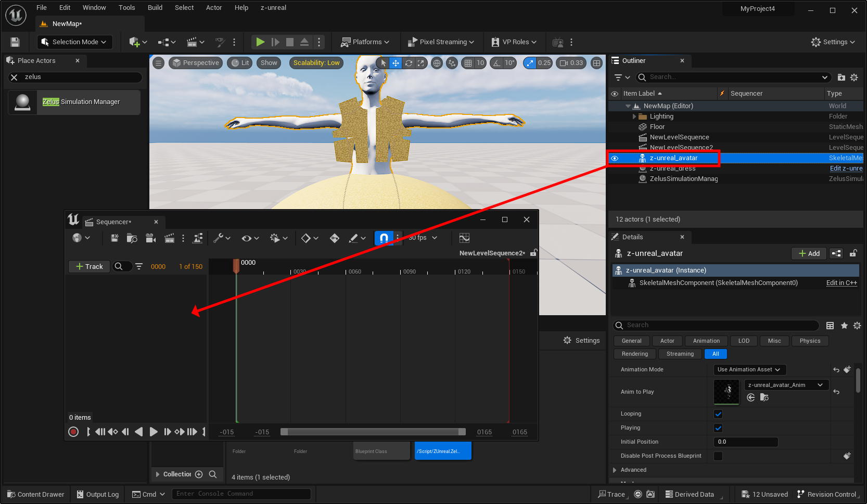This screenshot has height=504, width=867.
Task: Open the viewport layout maximize icon
Action: [596, 63]
